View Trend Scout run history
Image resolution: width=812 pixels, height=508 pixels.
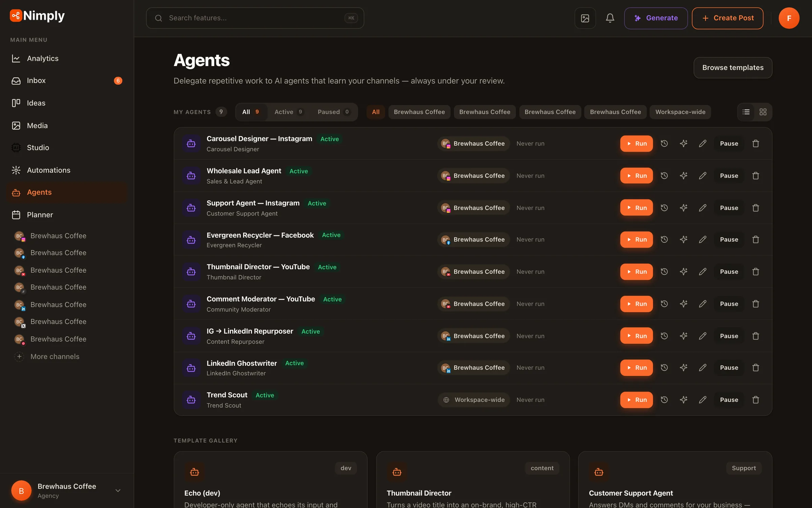(664, 400)
